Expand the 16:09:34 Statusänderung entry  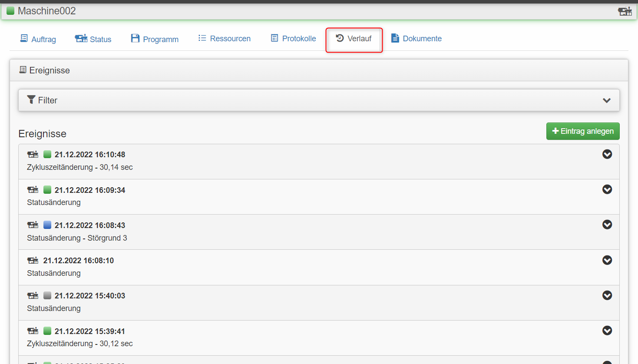click(x=607, y=189)
